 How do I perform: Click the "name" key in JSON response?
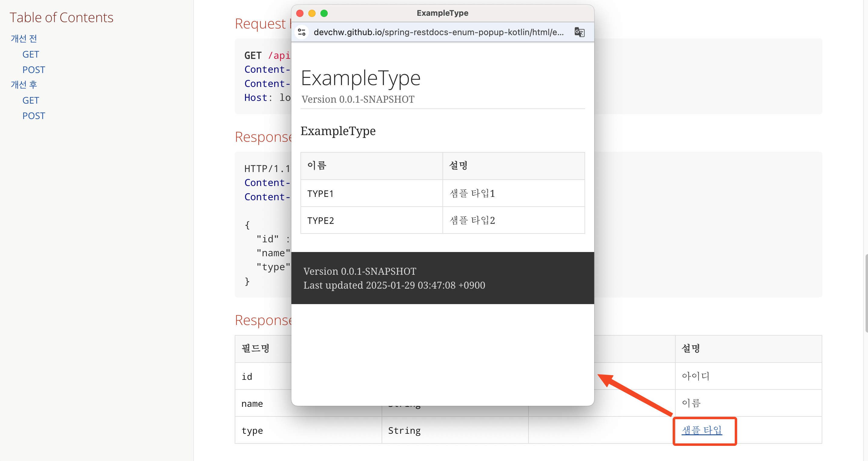(273, 253)
